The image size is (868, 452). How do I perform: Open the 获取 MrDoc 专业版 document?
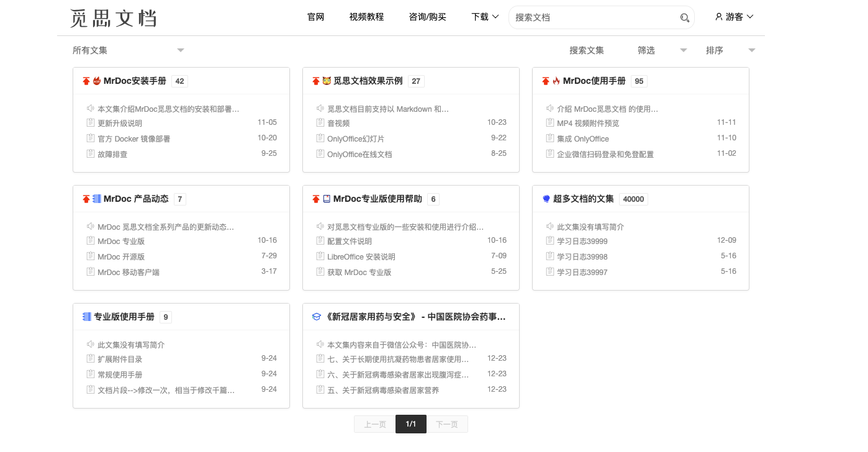click(359, 272)
